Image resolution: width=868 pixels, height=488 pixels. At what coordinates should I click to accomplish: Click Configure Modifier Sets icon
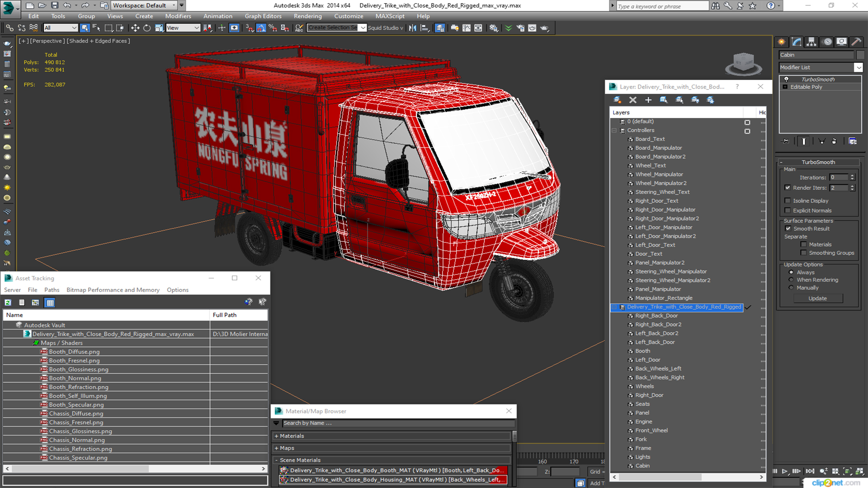tap(853, 141)
